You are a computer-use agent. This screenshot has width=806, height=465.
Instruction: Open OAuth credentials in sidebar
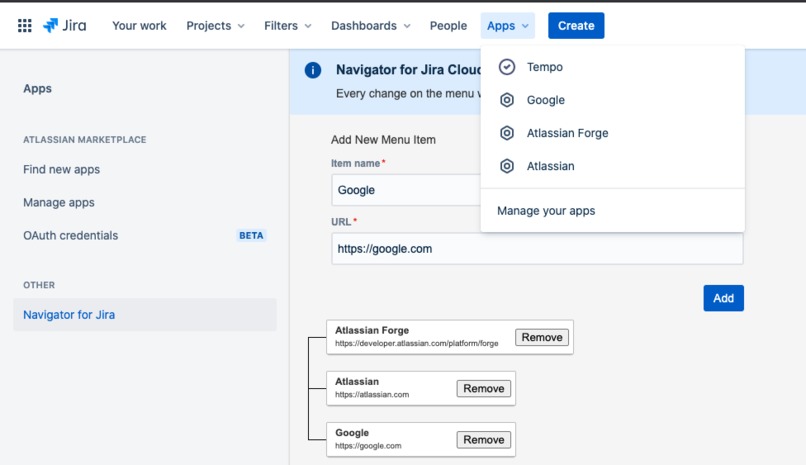tap(70, 235)
